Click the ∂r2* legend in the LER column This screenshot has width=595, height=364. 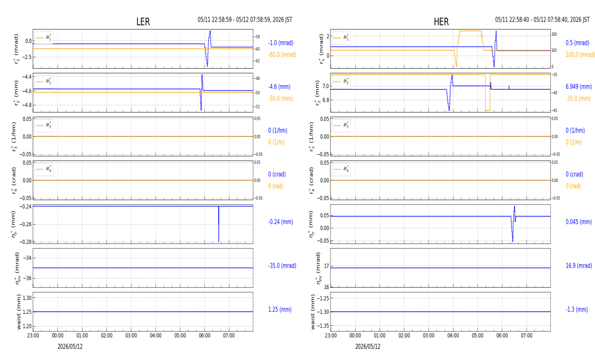(44, 81)
